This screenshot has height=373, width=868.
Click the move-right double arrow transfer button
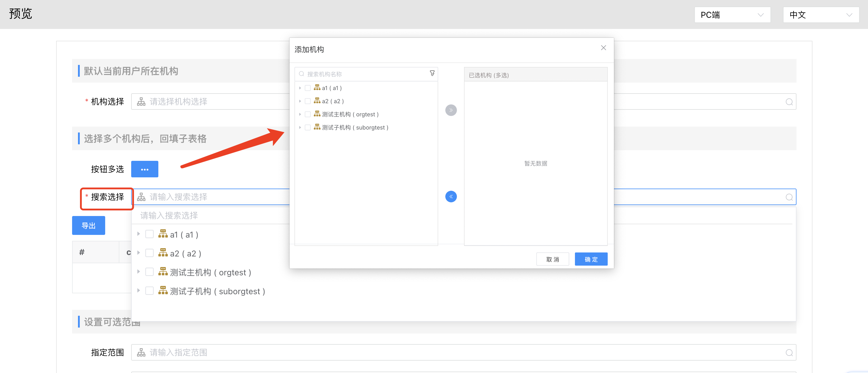point(451,110)
